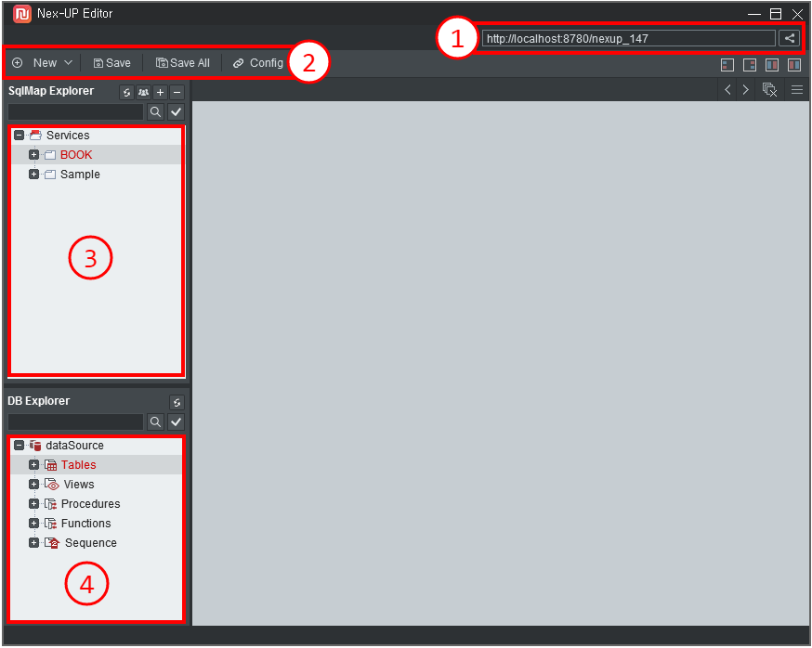Select the Views item
Image resolution: width=812 pixels, height=648 pixels.
point(79,485)
